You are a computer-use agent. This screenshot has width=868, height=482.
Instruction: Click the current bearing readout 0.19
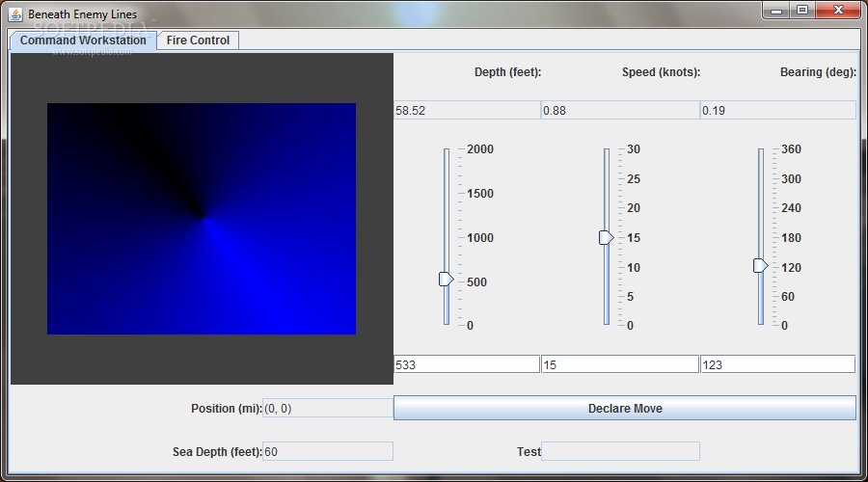point(778,110)
